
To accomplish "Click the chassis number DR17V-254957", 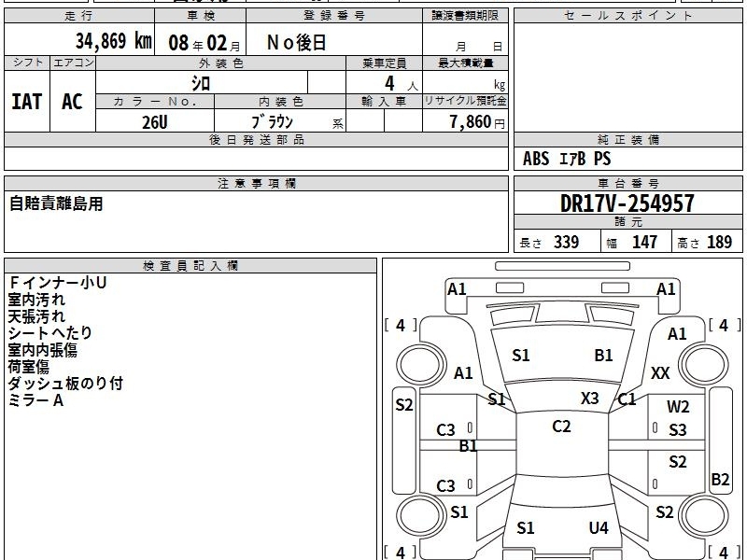I will click(x=627, y=203).
